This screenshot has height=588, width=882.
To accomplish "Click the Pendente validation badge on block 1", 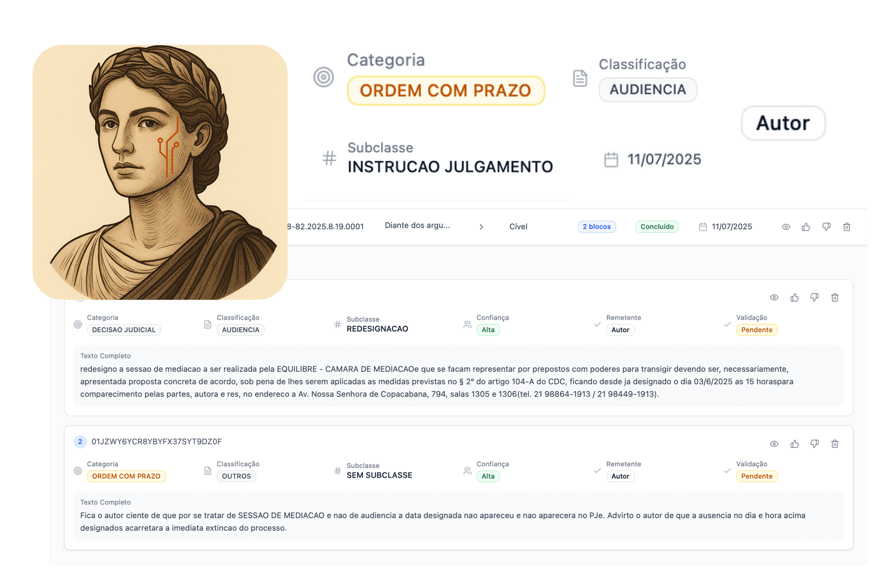I will click(x=757, y=329).
